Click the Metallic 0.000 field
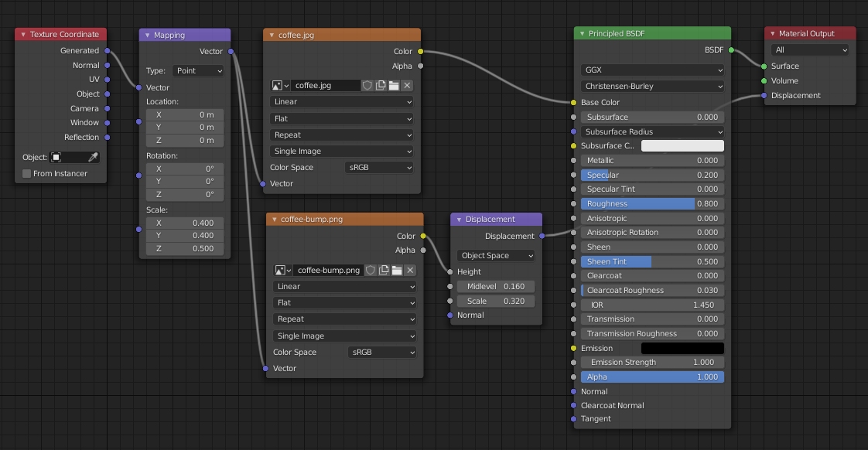 coord(652,161)
